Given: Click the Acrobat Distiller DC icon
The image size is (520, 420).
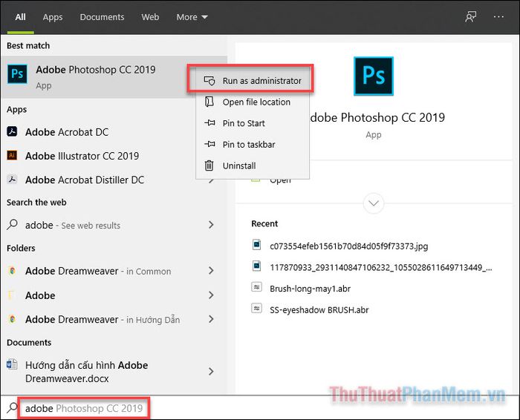Looking at the screenshot, I should pyautogui.click(x=13, y=179).
